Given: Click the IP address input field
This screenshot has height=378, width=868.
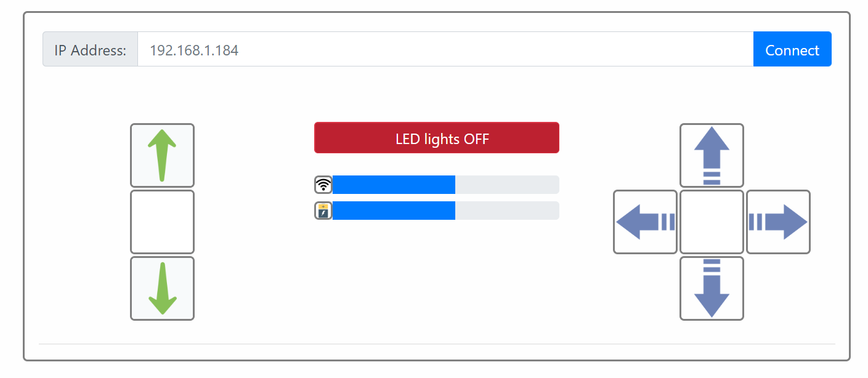Looking at the screenshot, I should tap(445, 49).
